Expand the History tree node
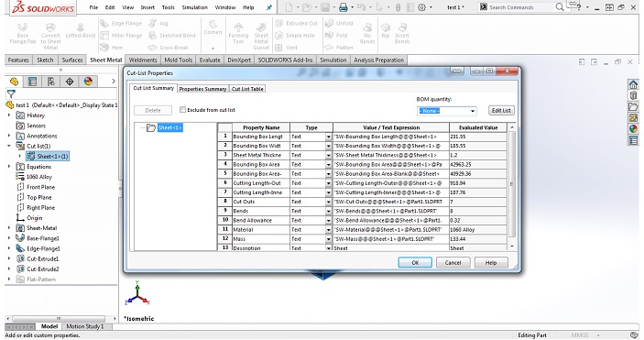Screen dimensions: 644x340 [x=9, y=115]
